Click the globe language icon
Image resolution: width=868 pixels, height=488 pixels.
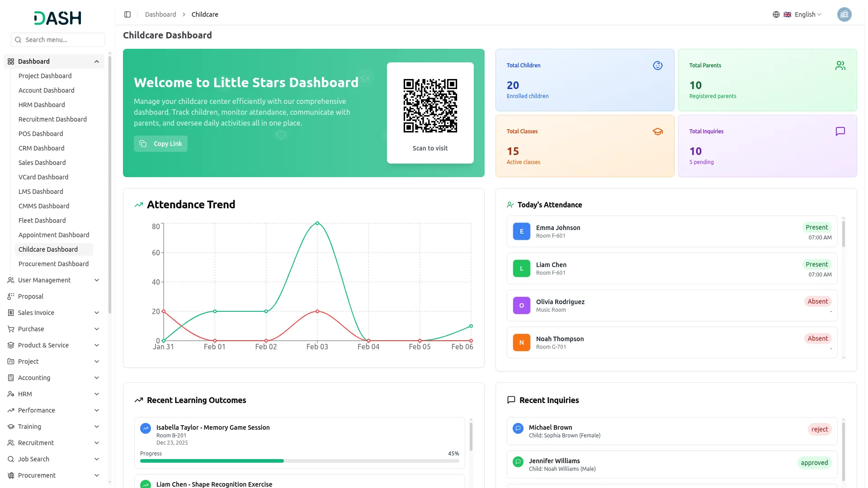pyautogui.click(x=776, y=14)
